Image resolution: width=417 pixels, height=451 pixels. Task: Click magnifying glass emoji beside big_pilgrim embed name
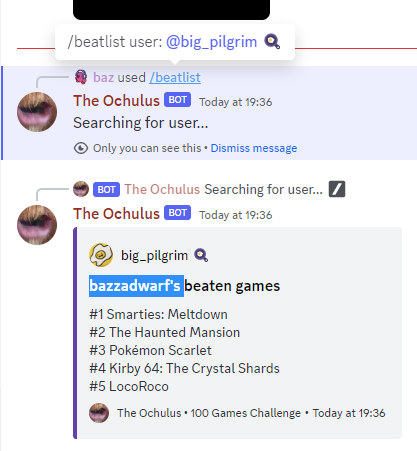[201, 255]
